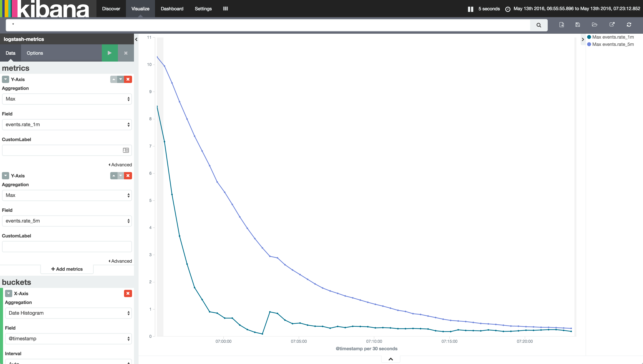Open the apps grid icon
The height and width of the screenshot is (364, 643).
(225, 8)
